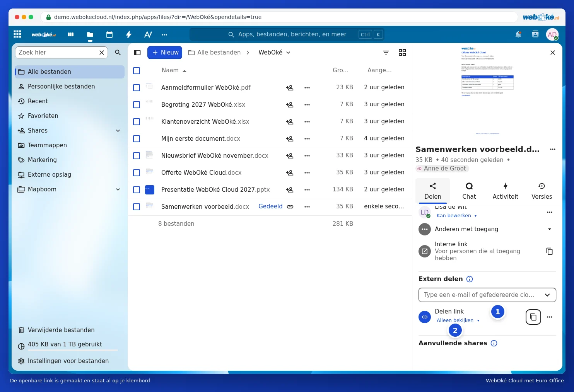Expand Anderen met toegang list
Image resolution: width=574 pixels, height=392 pixels.
550,229
